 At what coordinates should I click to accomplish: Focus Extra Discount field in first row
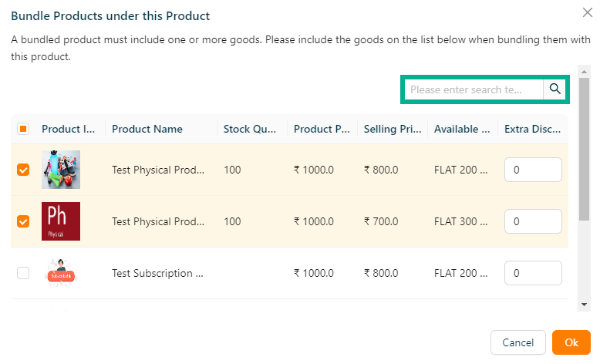[x=533, y=170]
